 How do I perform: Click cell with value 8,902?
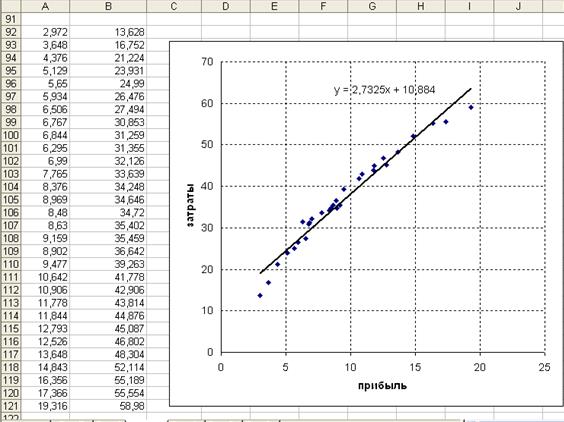(45, 251)
